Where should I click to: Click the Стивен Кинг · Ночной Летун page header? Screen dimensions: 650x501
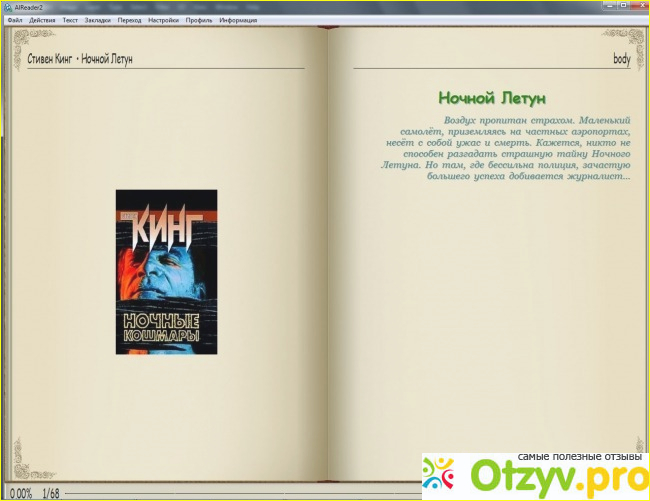click(74, 59)
